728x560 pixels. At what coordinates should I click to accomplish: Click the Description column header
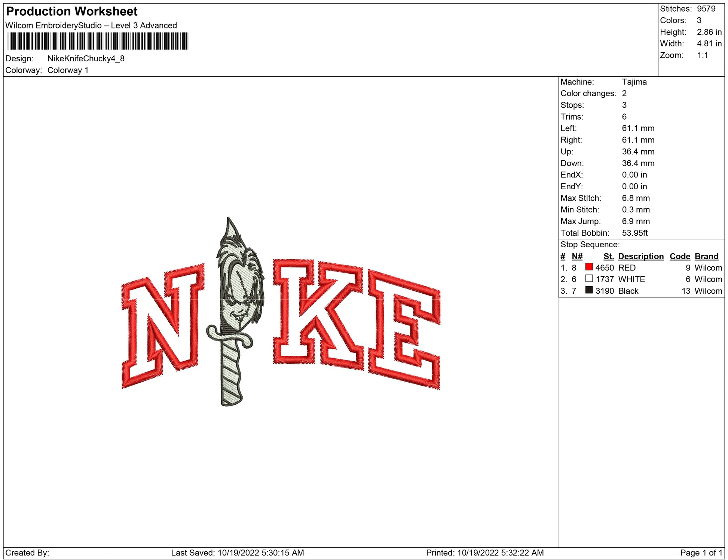(640, 256)
